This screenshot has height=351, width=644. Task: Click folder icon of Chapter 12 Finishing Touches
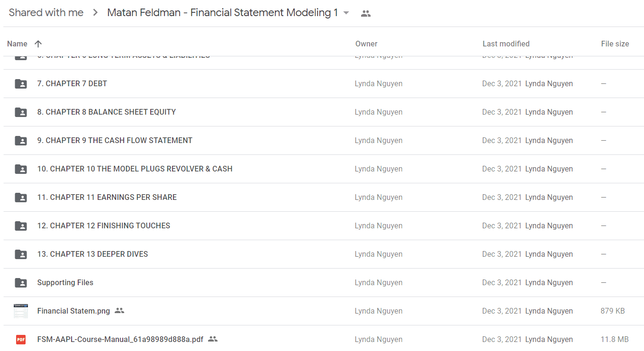coord(21,226)
